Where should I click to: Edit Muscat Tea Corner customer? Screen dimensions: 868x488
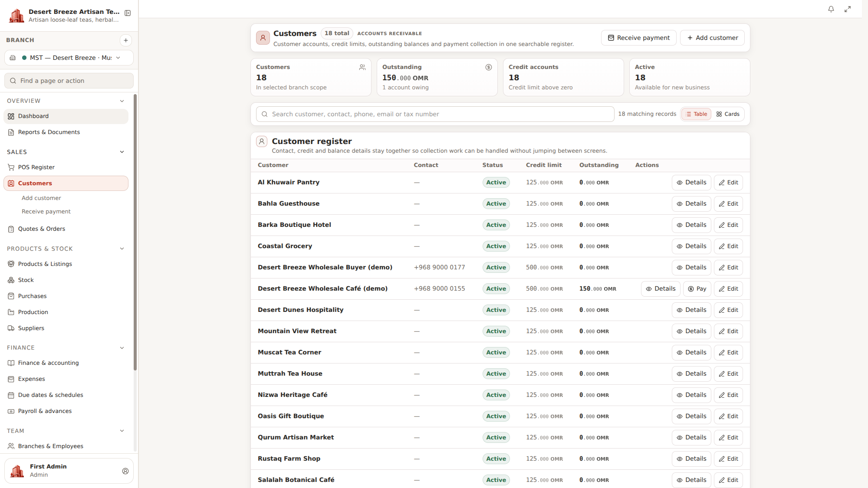point(728,353)
